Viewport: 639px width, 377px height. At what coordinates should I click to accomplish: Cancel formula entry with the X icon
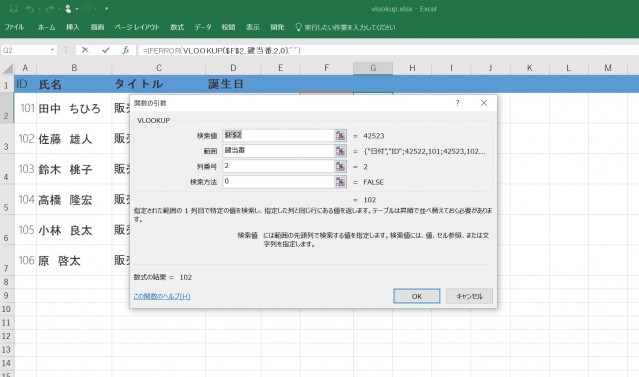click(85, 50)
